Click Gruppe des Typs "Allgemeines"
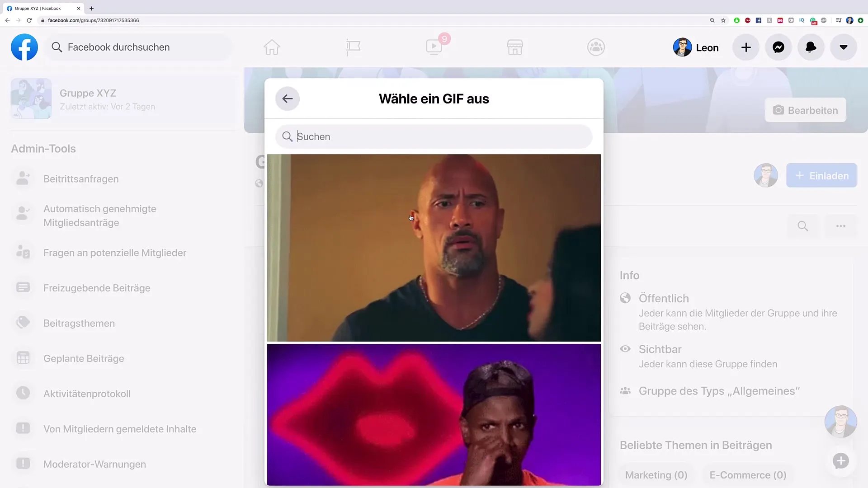 pos(719,391)
